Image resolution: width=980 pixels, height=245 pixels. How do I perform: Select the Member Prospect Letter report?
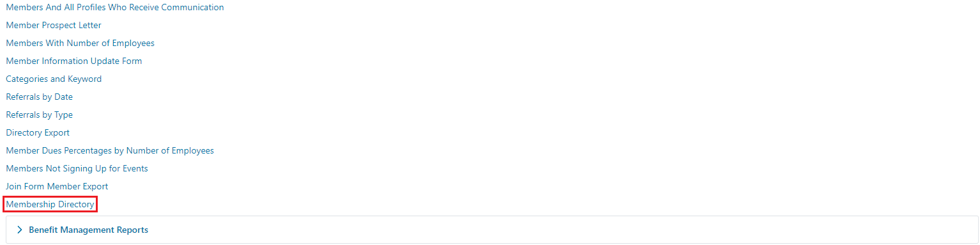click(x=54, y=26)
